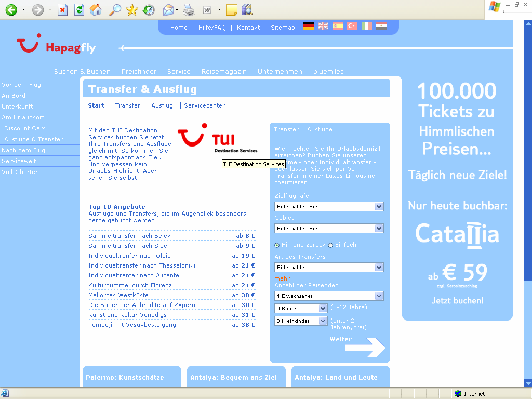Select Hin und zurück radio button
532x399 pixels.
coord(277,245)
